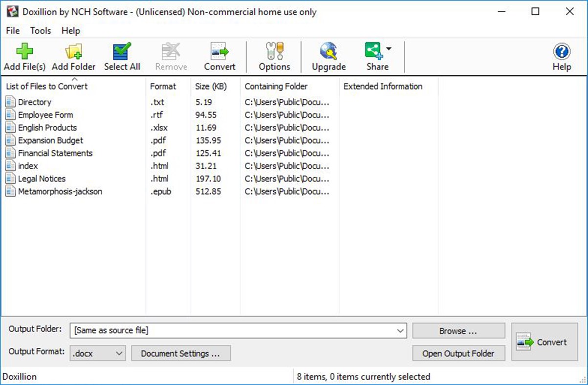This screenshot has width=588, height=385.
Task: Click the Help toolbar icon
Action: [x=561, y=55]
